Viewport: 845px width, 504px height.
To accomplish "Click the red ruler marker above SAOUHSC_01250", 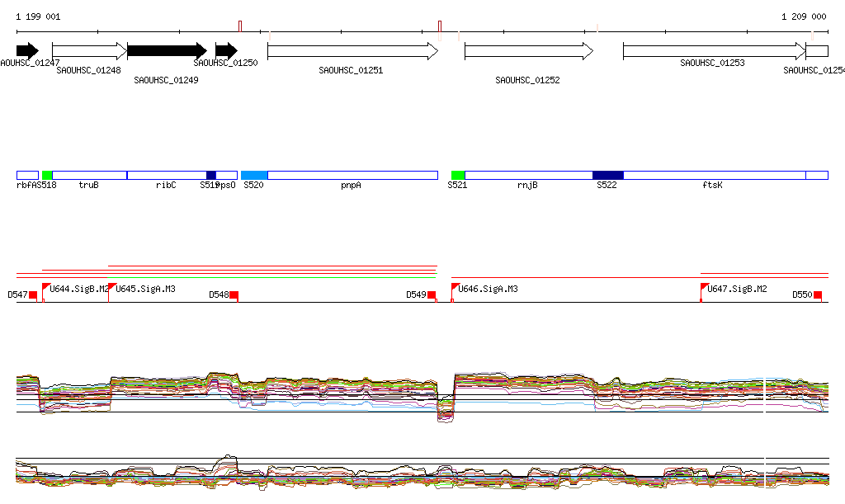I will [x=240, y=26].
